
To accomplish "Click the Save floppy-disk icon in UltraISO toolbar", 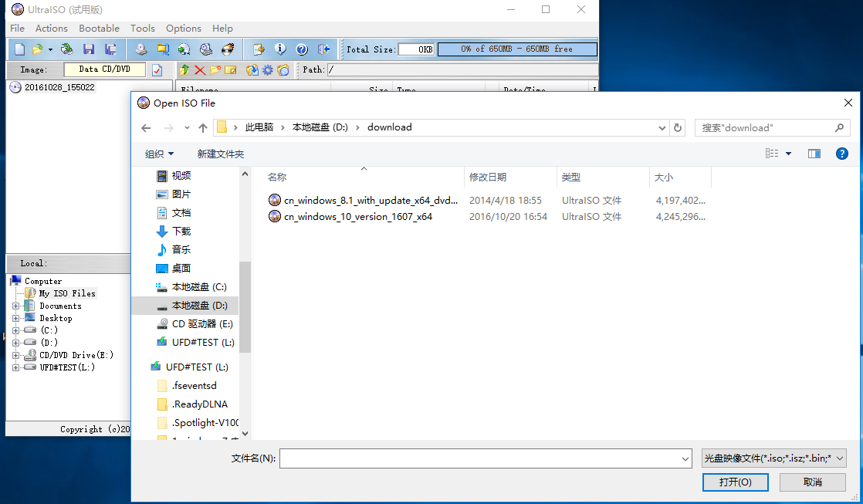I will 89,49.
